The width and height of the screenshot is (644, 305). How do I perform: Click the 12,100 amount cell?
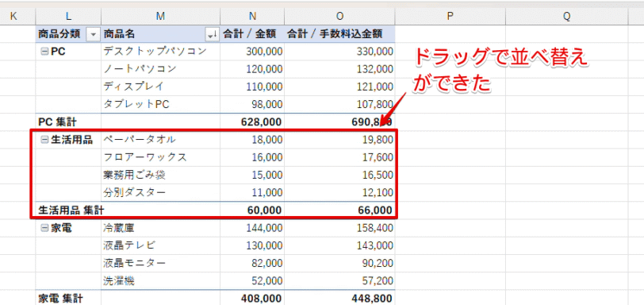click(339, 193)
